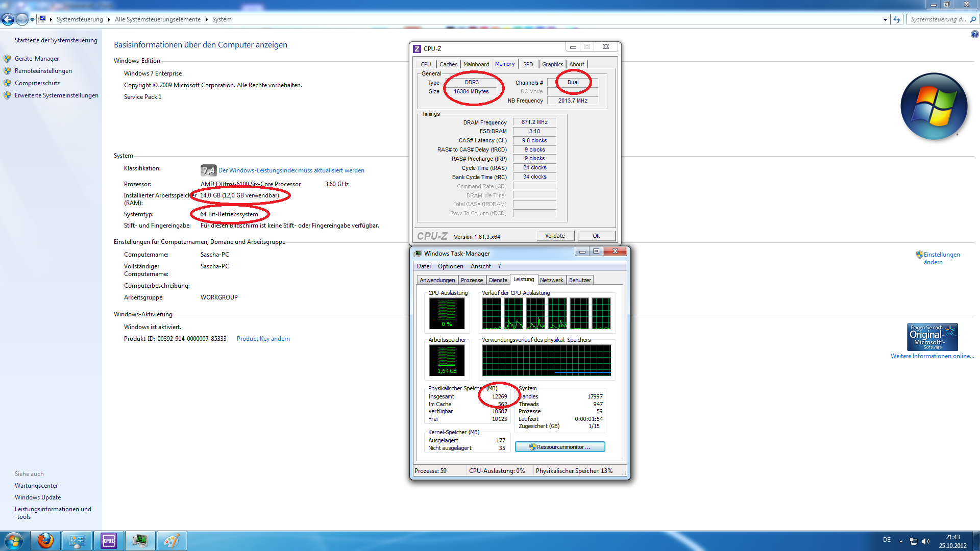
Task: Open the CPU-Z taskbar icon
Action: click(109, 540)
